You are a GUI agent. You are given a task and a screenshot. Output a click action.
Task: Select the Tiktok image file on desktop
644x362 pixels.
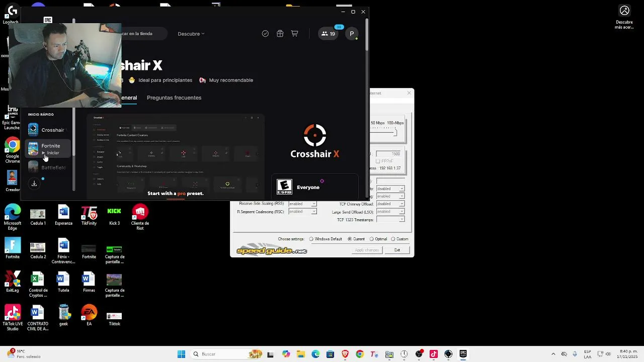(114, 319)
